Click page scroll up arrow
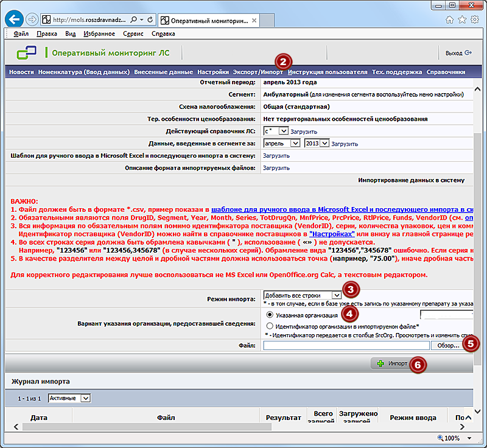 pyautogui.click(x=478, y=89)
